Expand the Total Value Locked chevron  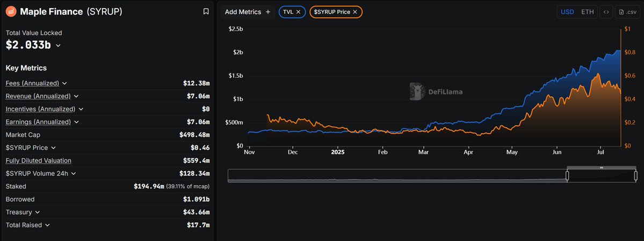coord(58,46)
